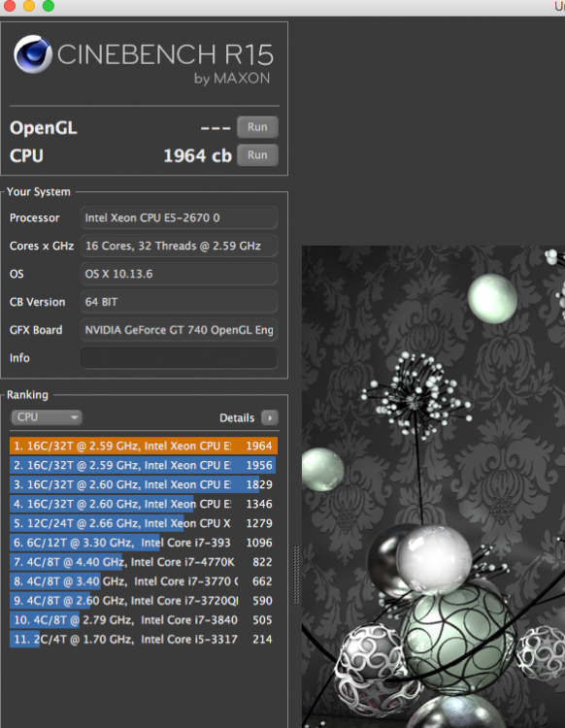Screen dimensions: 565x728
Task: Click the Details label in Ranking
Action: 237,417
